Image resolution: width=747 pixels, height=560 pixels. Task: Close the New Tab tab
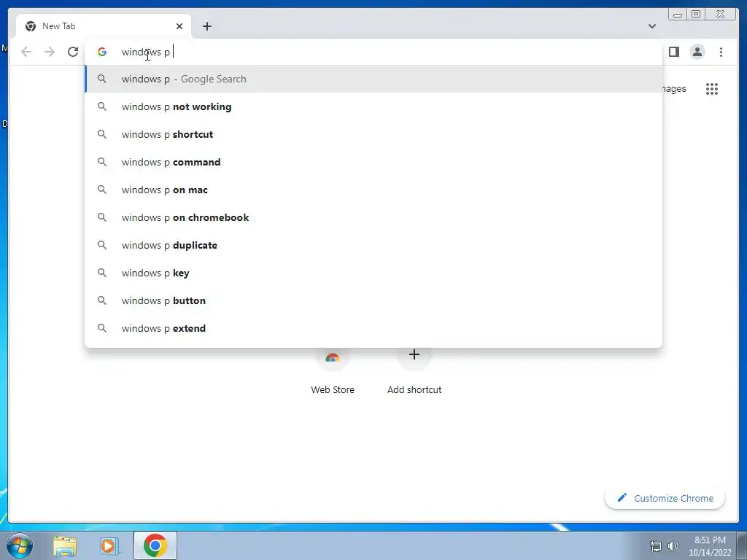coord(179,26)
